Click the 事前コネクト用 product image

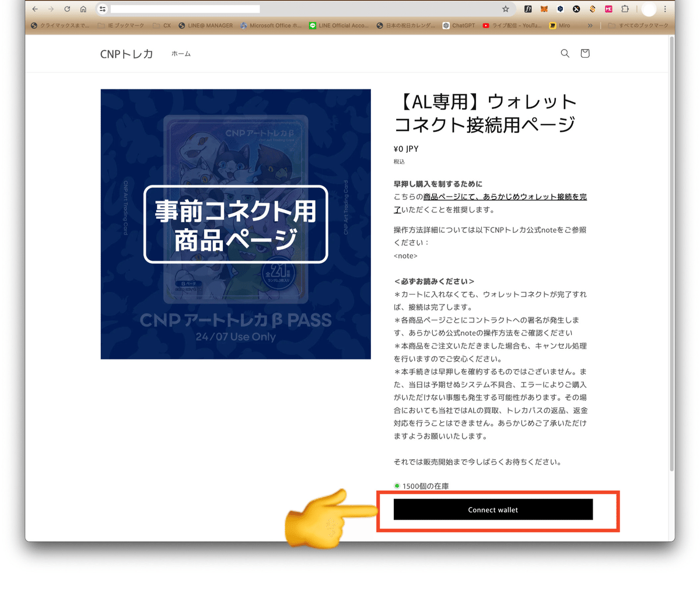coord(236,224)
